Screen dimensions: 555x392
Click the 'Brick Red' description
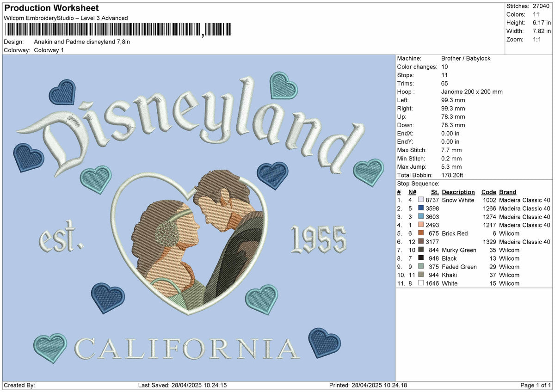click(455, 233)
